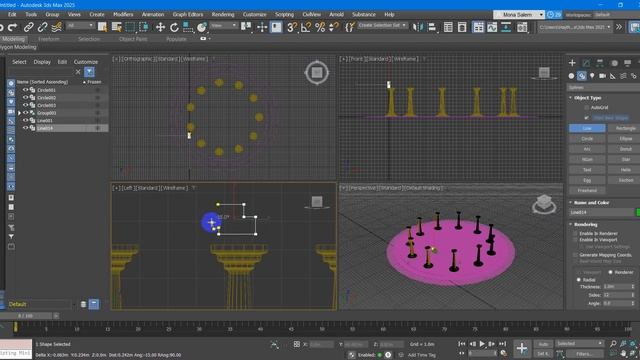This screenshot has height=360, width=640.
Task: Open the Motion panel tab icon
Action: (x=614, y=63)
